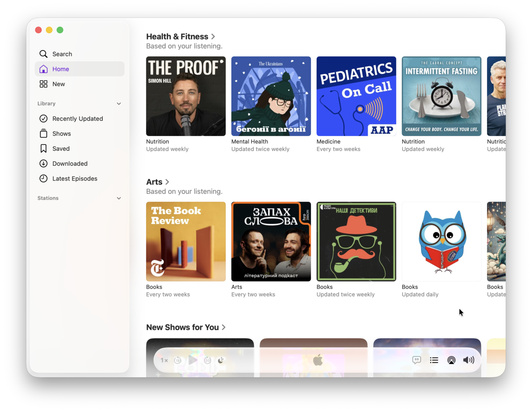Open Downloaded episodes in sidebar

[80, 164]
